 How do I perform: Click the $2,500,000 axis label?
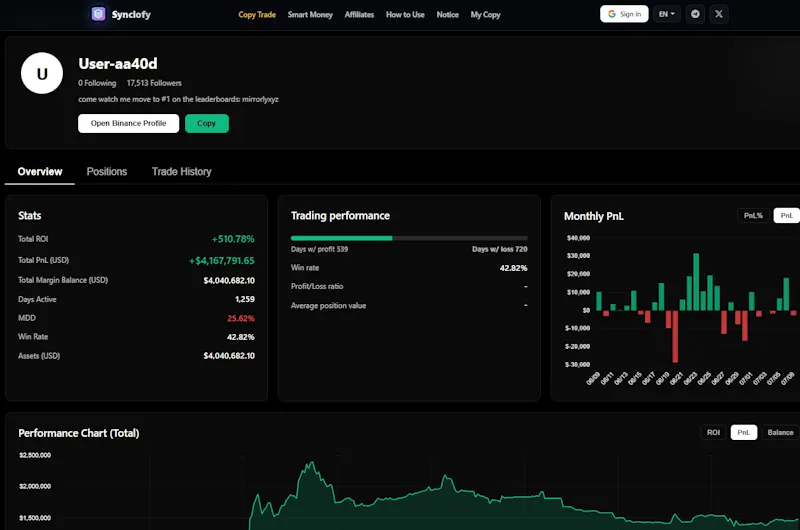[35, 455]
